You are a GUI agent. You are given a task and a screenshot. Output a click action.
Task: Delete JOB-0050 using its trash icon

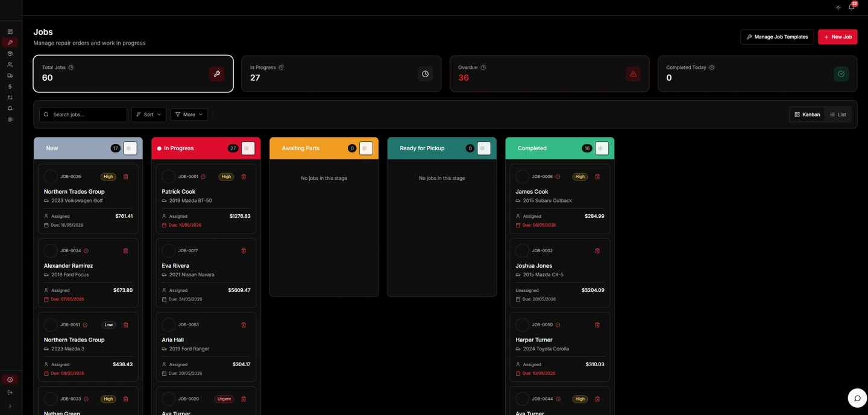tap(597, 325)
